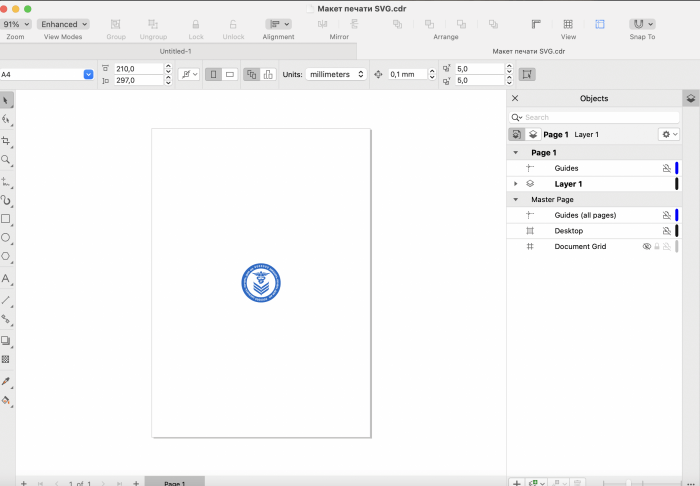Open the docker layers icon beside Objects
Viewport: 700px width, 486px height.
[691, 99]
